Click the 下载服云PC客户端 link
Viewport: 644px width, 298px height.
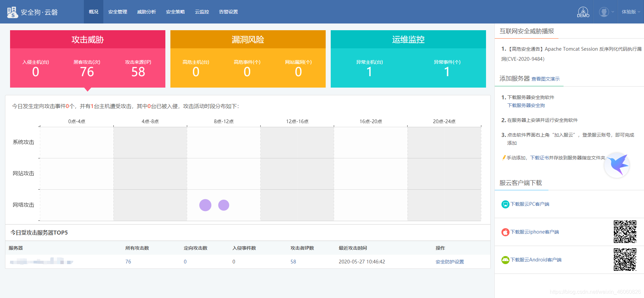pyautogui.click(x=530, y=204)
